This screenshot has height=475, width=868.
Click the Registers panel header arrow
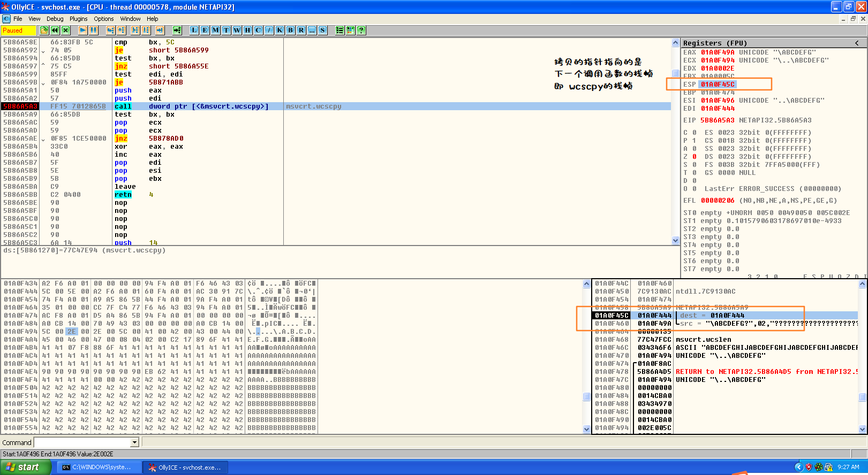click(857, 43)
